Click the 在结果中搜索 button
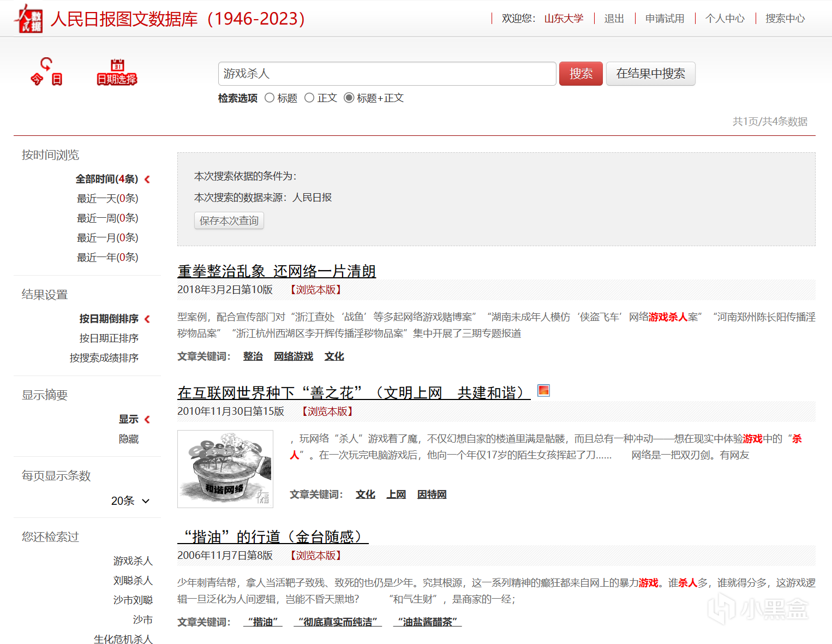This screenshot has width=832, height=644. click(x=651, y=74)
